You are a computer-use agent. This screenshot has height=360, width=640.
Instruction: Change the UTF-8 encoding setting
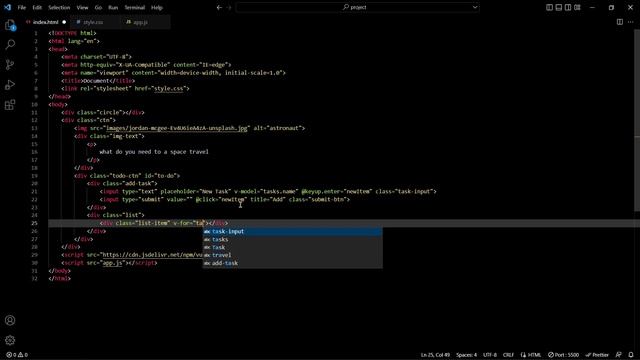coord(490,355)
